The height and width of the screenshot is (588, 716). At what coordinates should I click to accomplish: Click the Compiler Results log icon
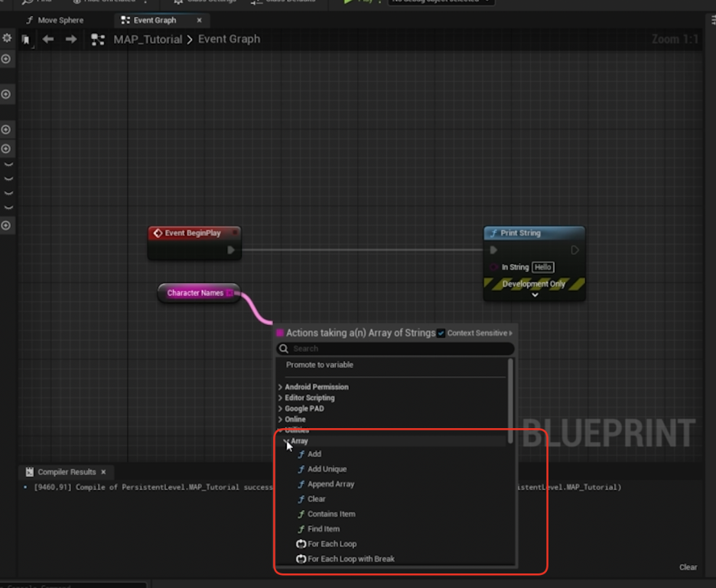pyautogui.click(x=30, y=472)
